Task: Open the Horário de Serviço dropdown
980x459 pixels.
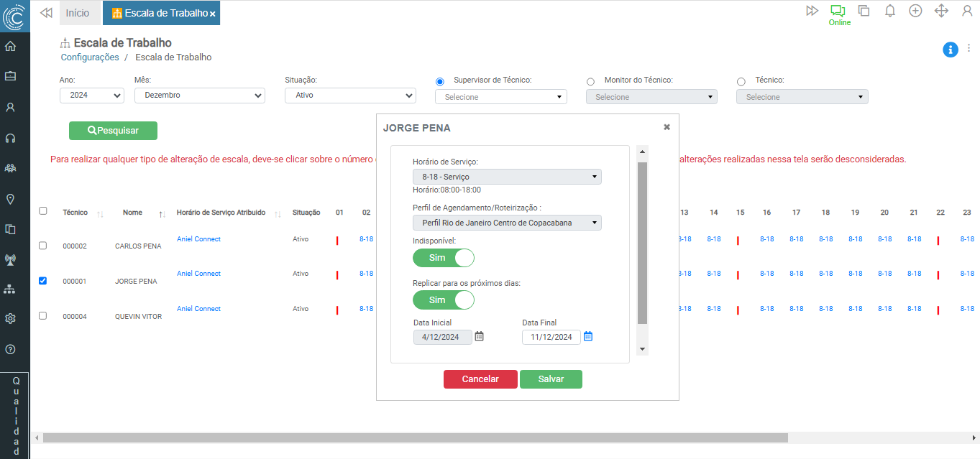Action: (x=506, y=177)
